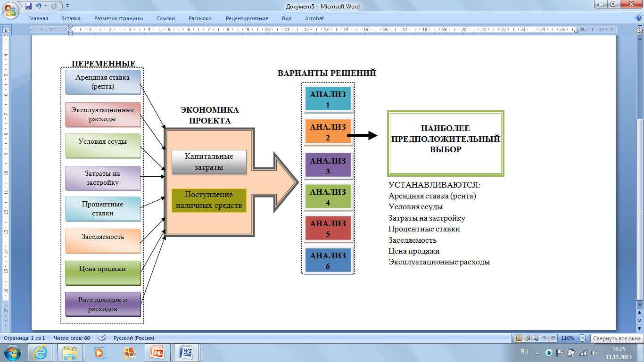Image resolution: width=644 pixels, height=362 pixels.
Task: Switch to Разметка страницы tab
Action: 118,18
